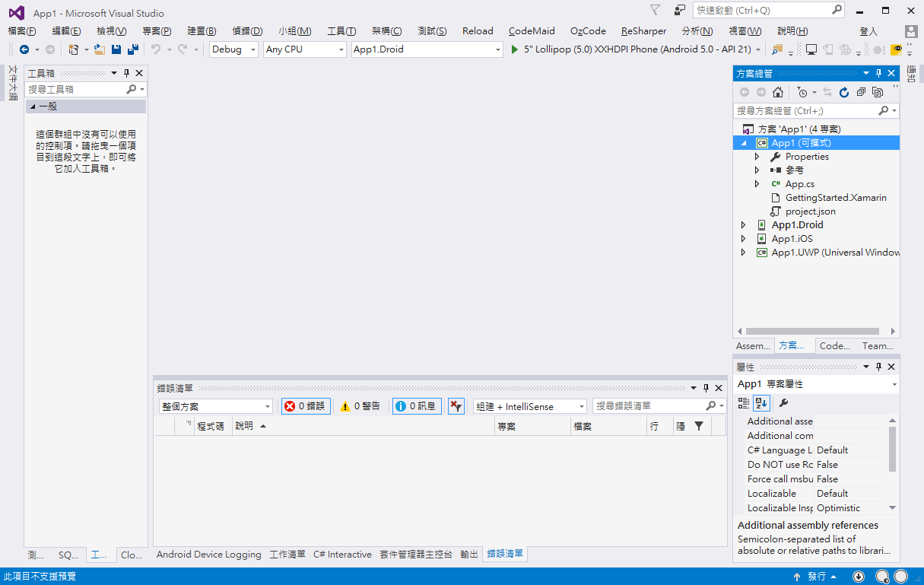
Task: Click the user account avatar icon
Action: (911, 31)
